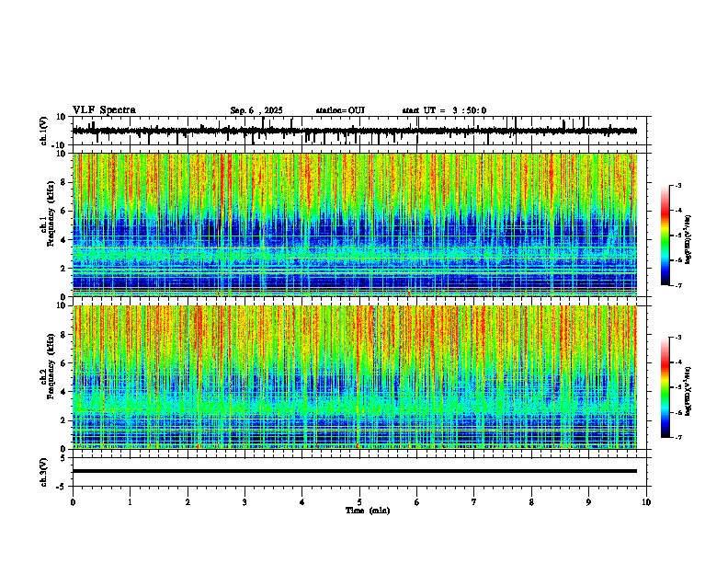The height and width of the screenshot is (563, 728).
Task: Click the "ch.1(V)" waveform axis label
Action: click(x=44, y=131)
